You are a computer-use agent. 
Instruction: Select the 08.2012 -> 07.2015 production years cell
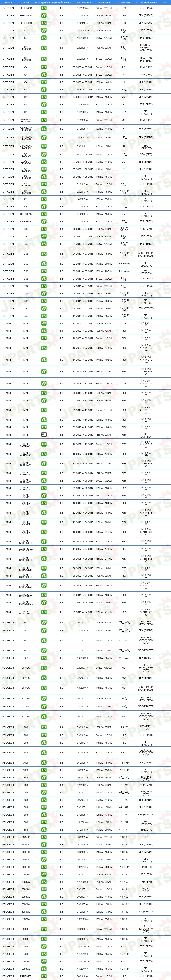pyautogui.click(x=83, y=229)
